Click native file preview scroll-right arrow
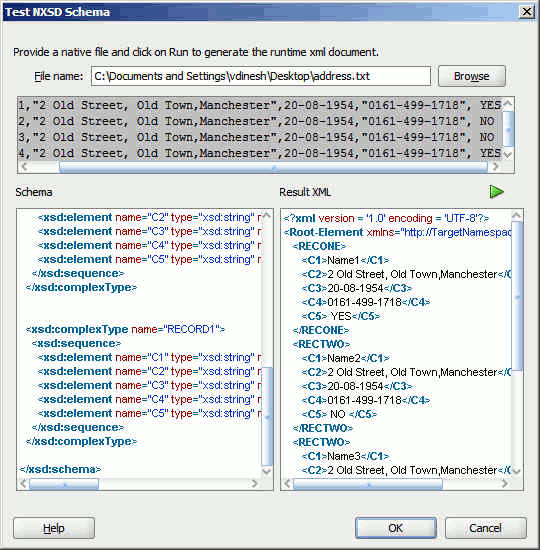The image size is (540, 550). pyautogui.click(x=495, y=167)
